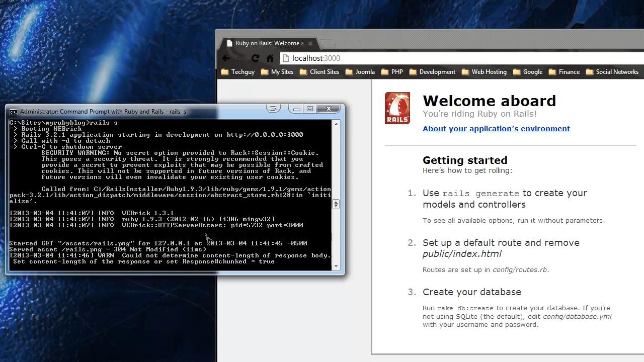
Task: Open the Web Hosting bookmarks folder
Action: 484,72
